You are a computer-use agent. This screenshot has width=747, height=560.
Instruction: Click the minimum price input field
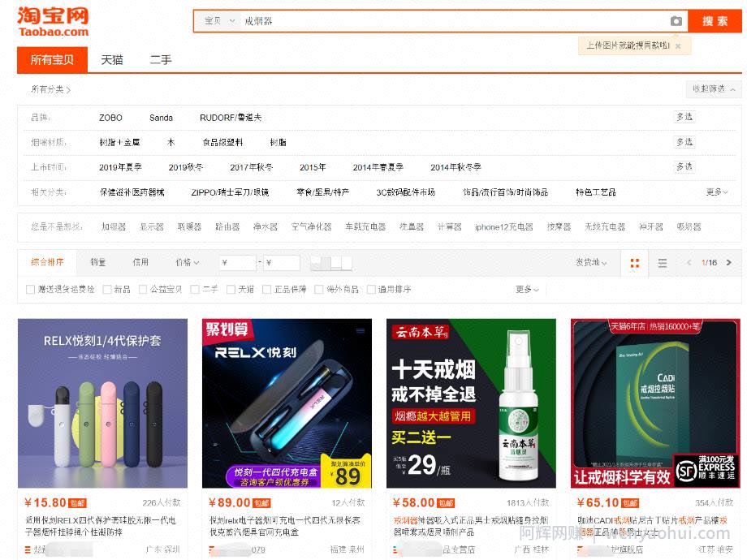tap(238, 262)
